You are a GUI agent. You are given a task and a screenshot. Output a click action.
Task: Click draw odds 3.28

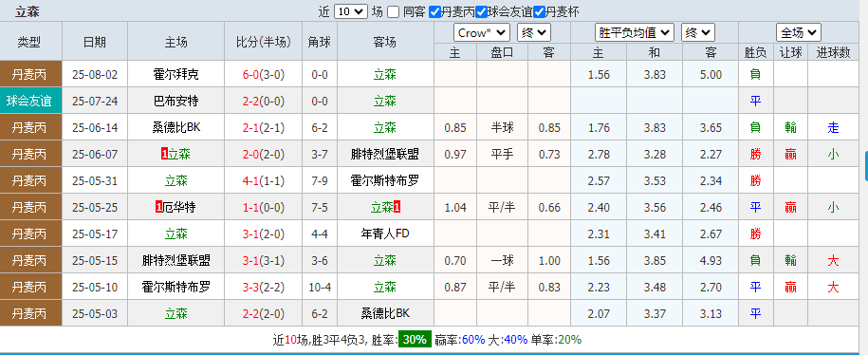655,154
